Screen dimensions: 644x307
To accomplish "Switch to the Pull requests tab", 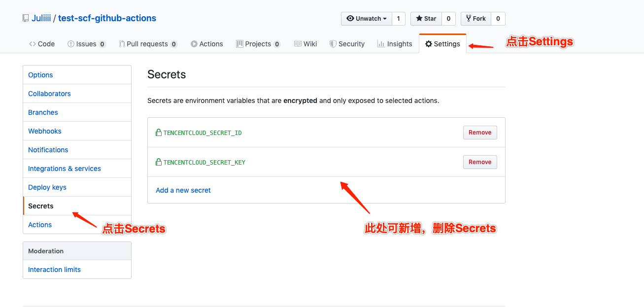I will 148,44.
